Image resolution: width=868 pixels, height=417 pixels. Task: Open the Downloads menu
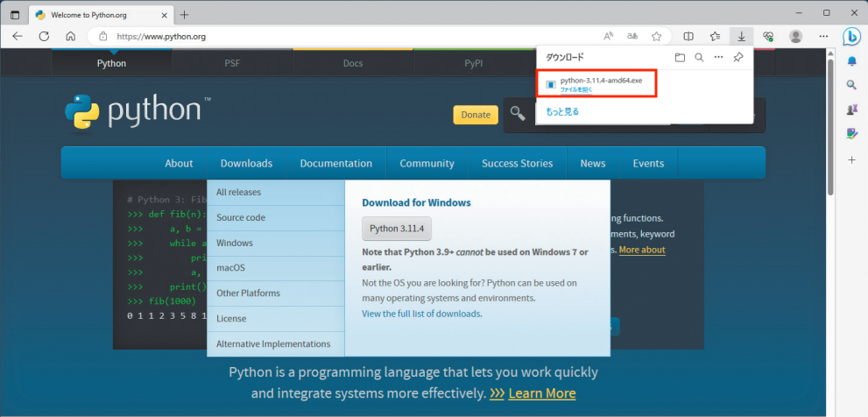pos(246,163)
